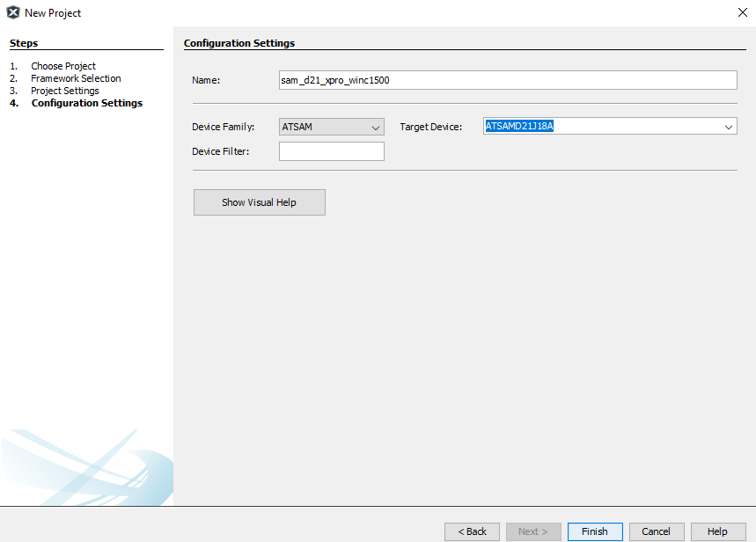Go back using the Back button
This screenshot has width=756, height=542.
tap(472, 531)
